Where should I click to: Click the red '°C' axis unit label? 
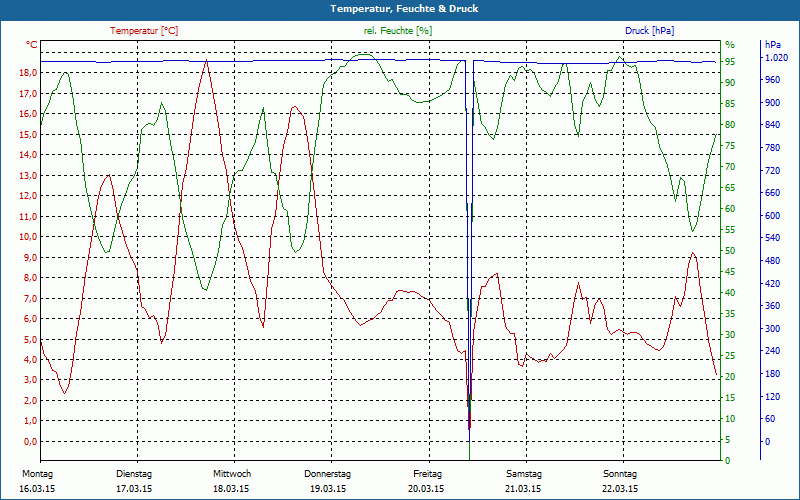(x=32, y=45)
